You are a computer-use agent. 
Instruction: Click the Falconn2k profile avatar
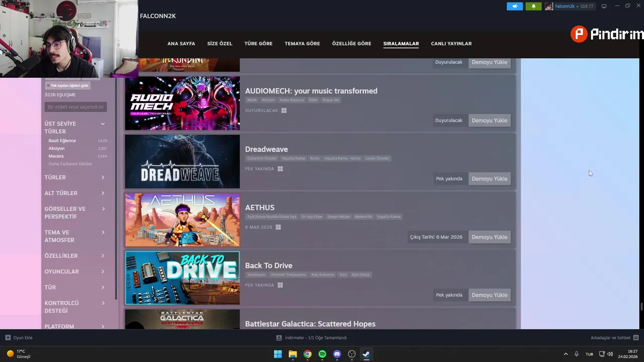[x=549, y=6]
